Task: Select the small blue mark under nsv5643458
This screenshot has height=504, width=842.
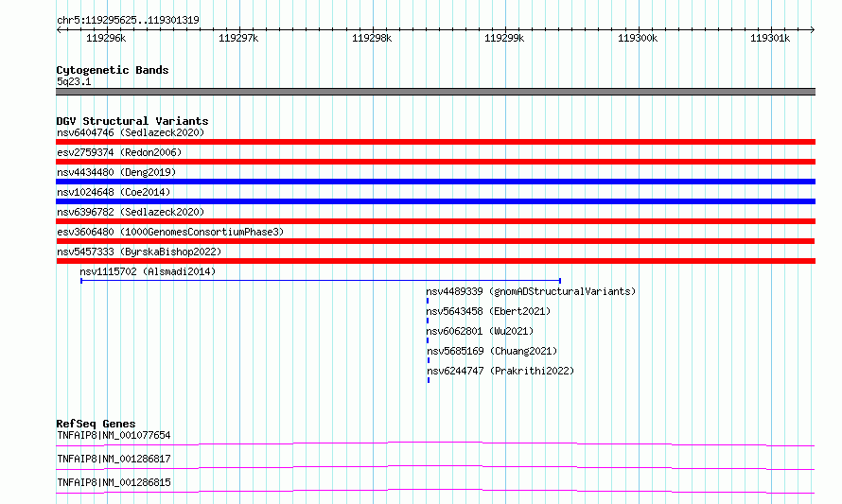Action: tap(428, 321)
